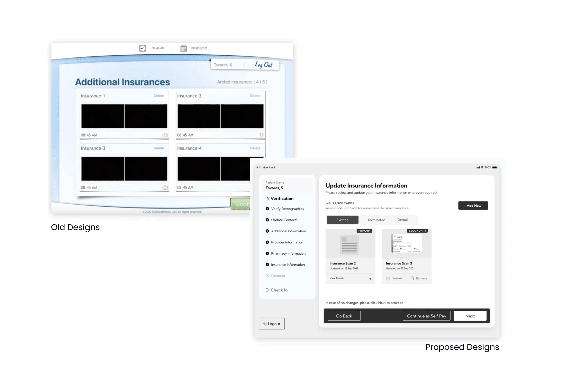Click the Payment step circle icon

(267, 276)
